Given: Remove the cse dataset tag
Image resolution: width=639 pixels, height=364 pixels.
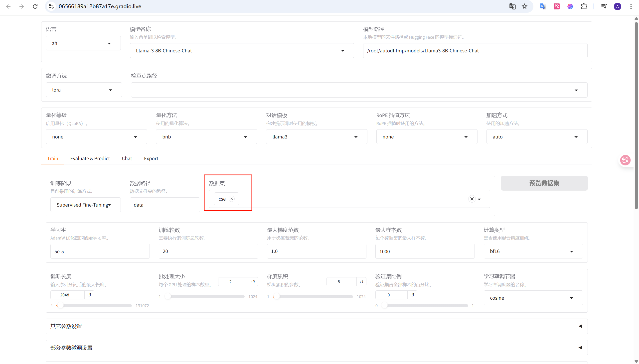Looking at the screenshot, I should [x=232, y=199].
